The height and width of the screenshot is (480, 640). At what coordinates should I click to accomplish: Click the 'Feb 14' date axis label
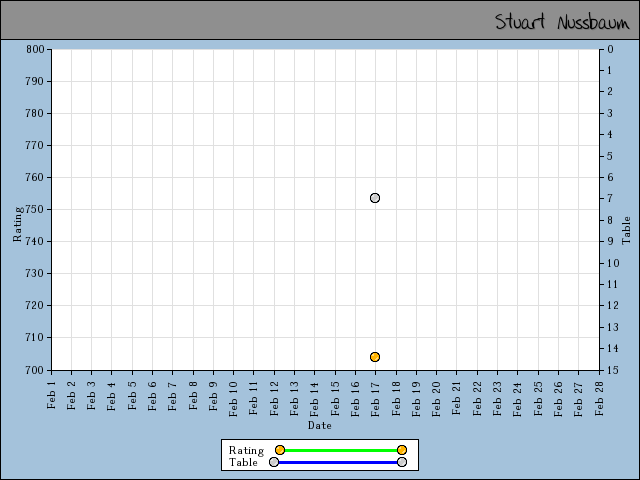[x=314, y=399]
